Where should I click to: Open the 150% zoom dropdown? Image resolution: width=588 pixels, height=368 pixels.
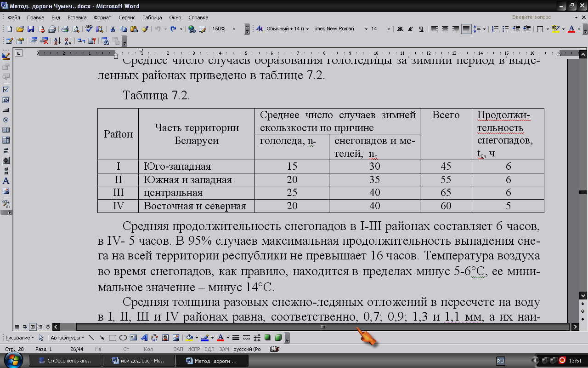click(x=234, y=29)
